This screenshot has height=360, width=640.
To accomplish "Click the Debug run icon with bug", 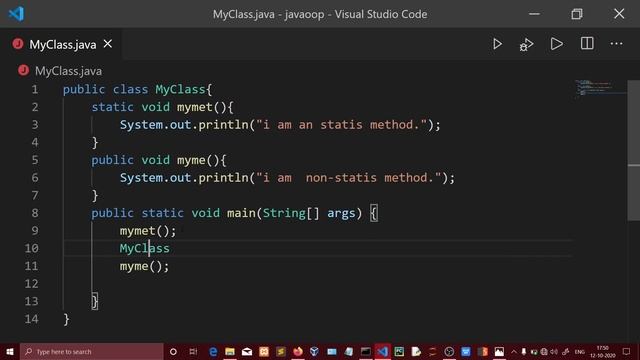I will click(x=526, y=44).
